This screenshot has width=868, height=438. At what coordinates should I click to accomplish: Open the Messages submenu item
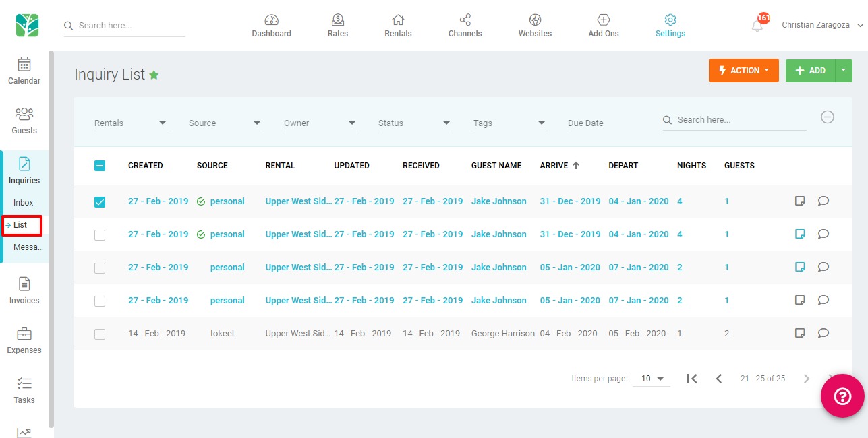tap(28, 247)
